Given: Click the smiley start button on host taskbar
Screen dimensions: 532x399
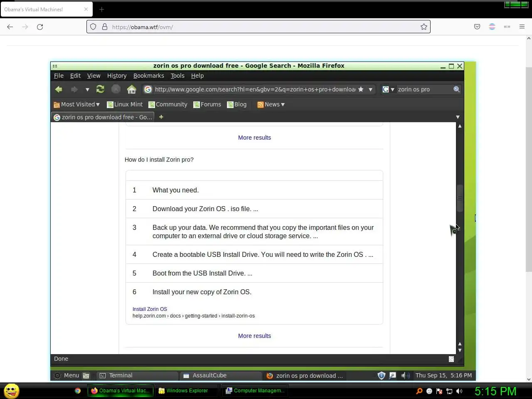Looking at the screenshot, I should pos(12,391).
